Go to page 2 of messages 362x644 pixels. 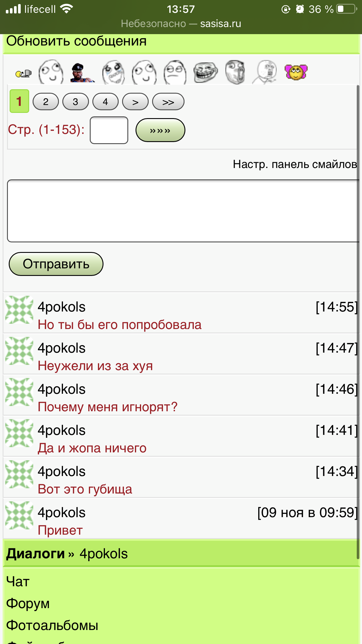46,102
